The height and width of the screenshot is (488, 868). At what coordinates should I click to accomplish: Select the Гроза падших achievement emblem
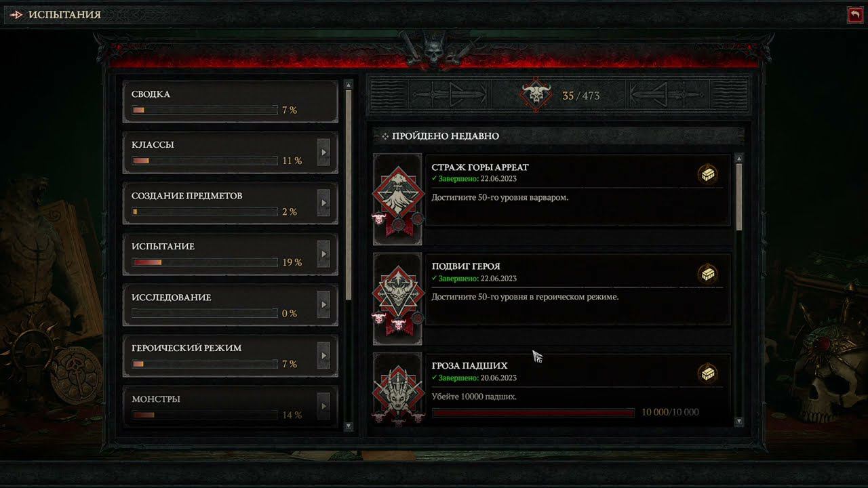click(x=397, y=390)
